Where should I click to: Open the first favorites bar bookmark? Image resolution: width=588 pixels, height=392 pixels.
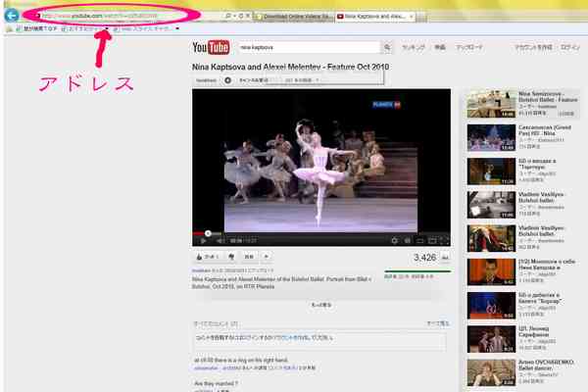click(36, 28)
